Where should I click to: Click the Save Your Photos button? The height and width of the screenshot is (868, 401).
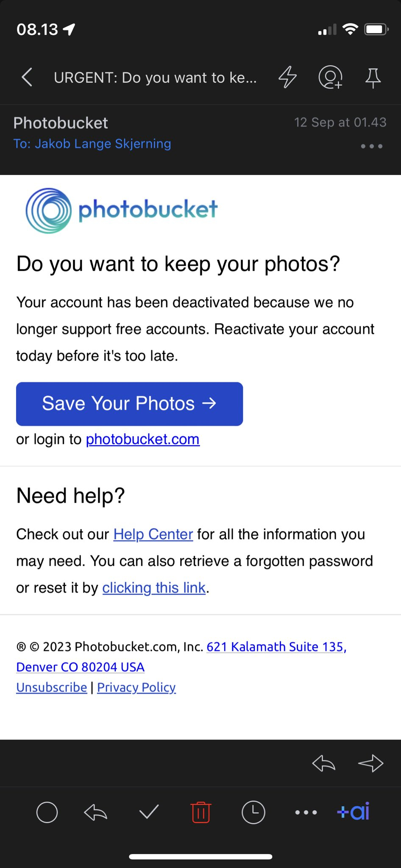(129, 403)
